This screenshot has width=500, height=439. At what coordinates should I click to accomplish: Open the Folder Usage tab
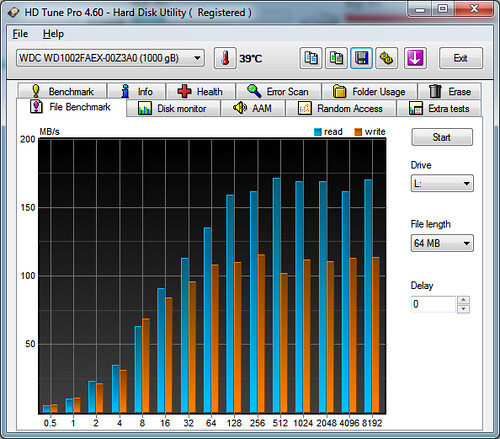[369, 91]
